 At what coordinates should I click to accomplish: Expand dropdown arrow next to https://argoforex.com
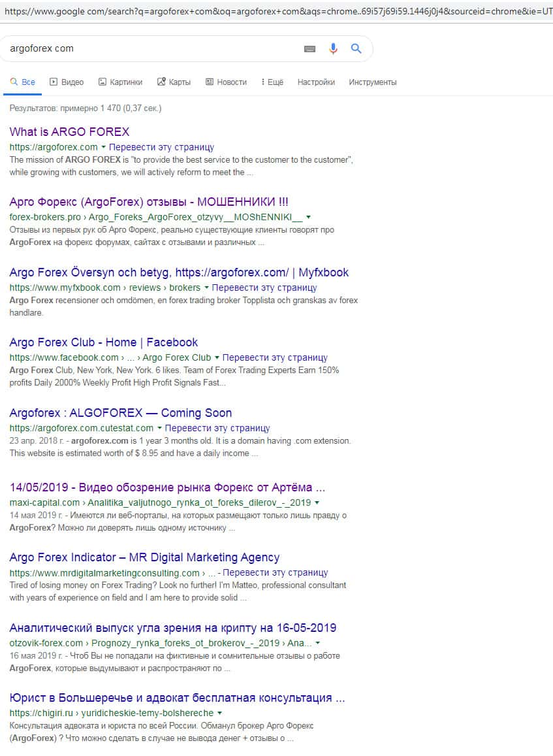[x=103, y=147]
